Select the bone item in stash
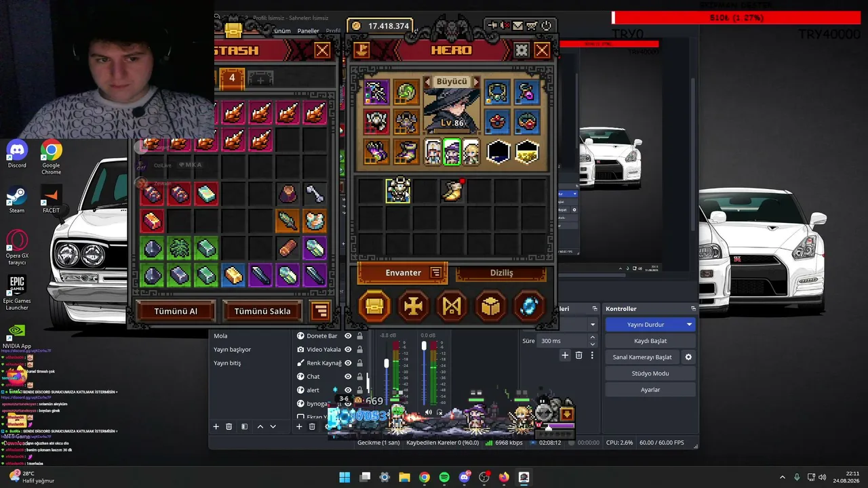 click(x=315, y=195)
